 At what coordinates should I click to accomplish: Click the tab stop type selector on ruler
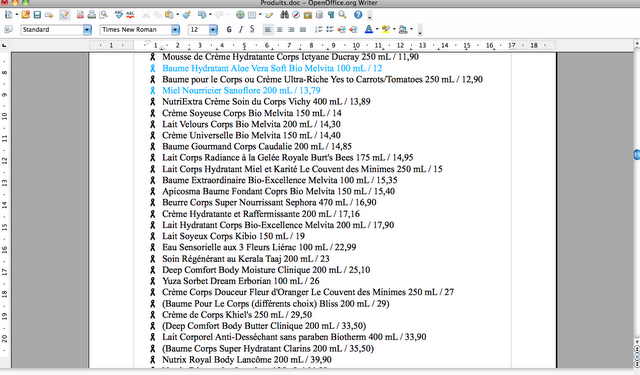[4, 45]
